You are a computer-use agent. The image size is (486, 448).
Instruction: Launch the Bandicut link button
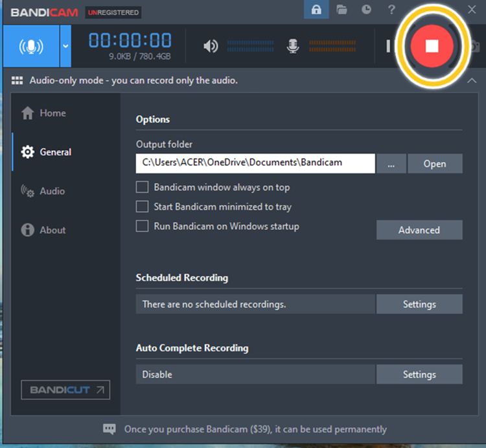65,390
